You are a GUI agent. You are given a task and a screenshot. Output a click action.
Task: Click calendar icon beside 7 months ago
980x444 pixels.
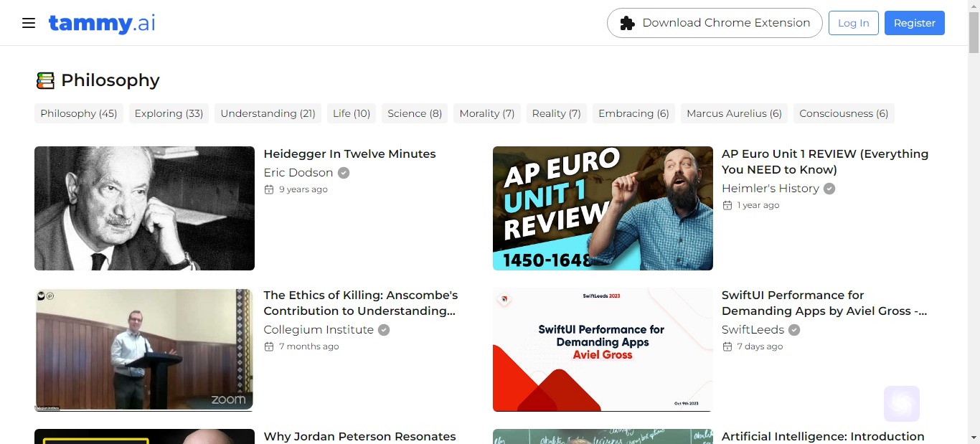point(269,346)
